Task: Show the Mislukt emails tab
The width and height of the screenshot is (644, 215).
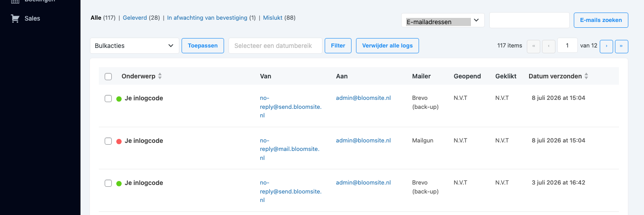Action: (x=273, y=18)
